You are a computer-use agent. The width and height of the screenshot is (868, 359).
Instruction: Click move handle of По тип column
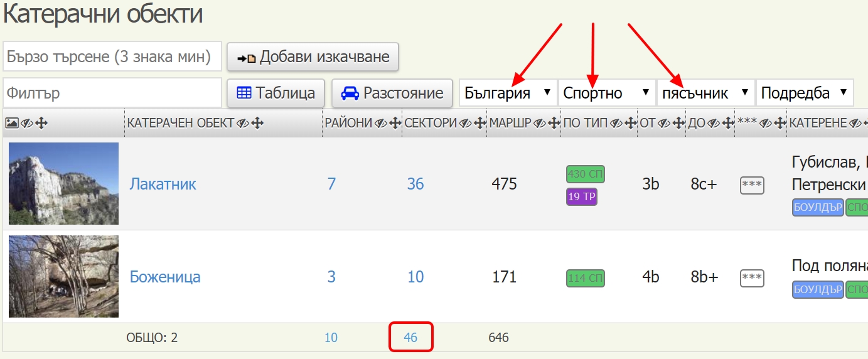(x=631, y=124)
